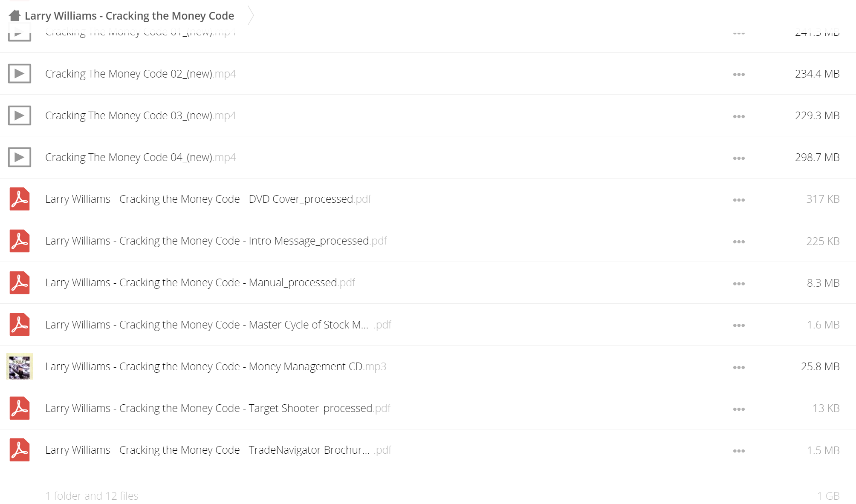Screen dimensions: 856x504
Task: Open more options for Money Code 02 video
Action: tap(739, 75)
